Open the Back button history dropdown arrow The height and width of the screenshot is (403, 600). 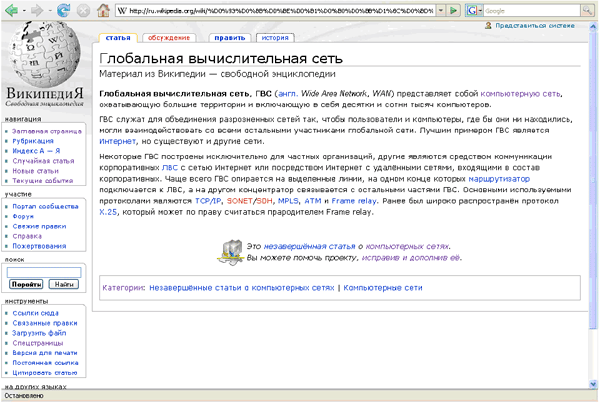(x=24, y=11)
